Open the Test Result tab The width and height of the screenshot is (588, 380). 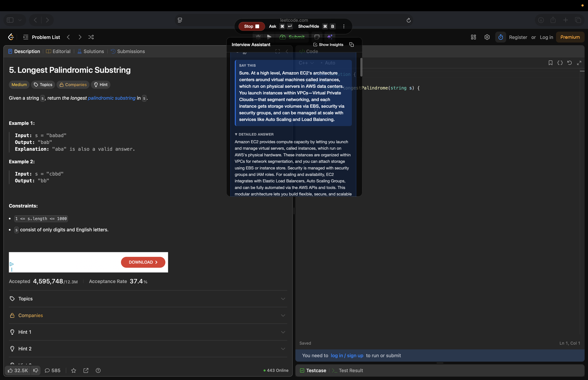351,370
